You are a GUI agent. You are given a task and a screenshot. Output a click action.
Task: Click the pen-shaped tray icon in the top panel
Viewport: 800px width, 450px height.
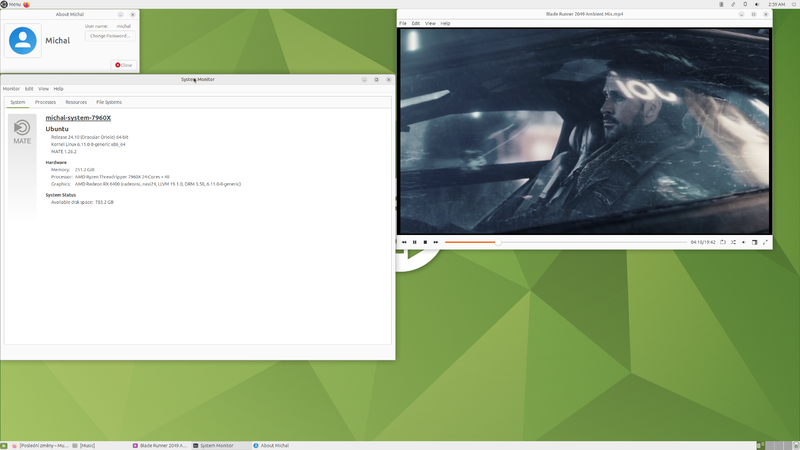click(733, 4)
